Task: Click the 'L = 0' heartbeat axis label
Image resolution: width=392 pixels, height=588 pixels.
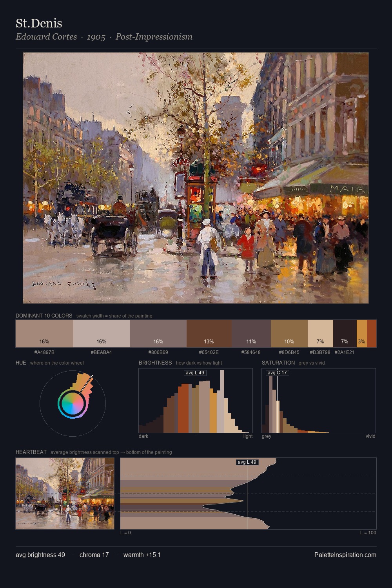Action: (126, 532)
